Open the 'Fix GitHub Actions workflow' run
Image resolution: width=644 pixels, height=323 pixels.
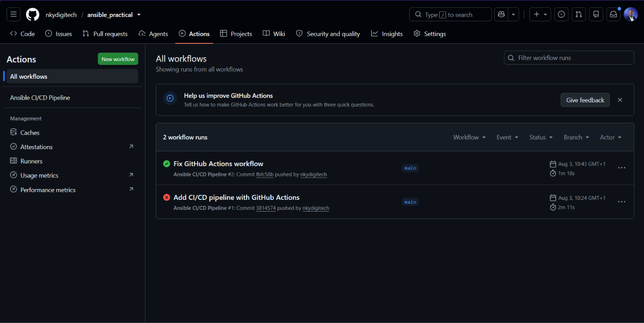point(218,163)
